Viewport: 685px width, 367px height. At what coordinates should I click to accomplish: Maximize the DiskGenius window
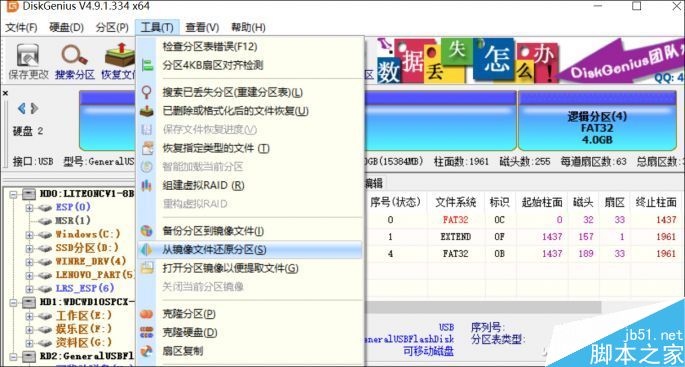(x=637, y=6)
